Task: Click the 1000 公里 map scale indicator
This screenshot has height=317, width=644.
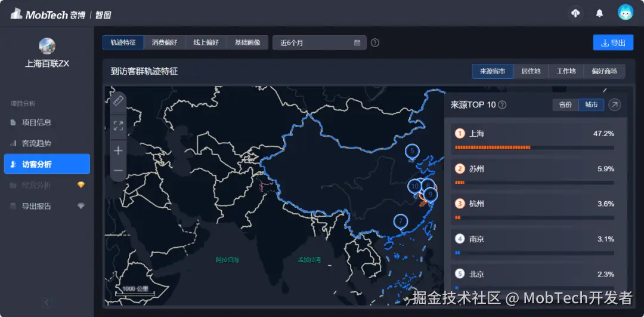Action: click(135, 291)
